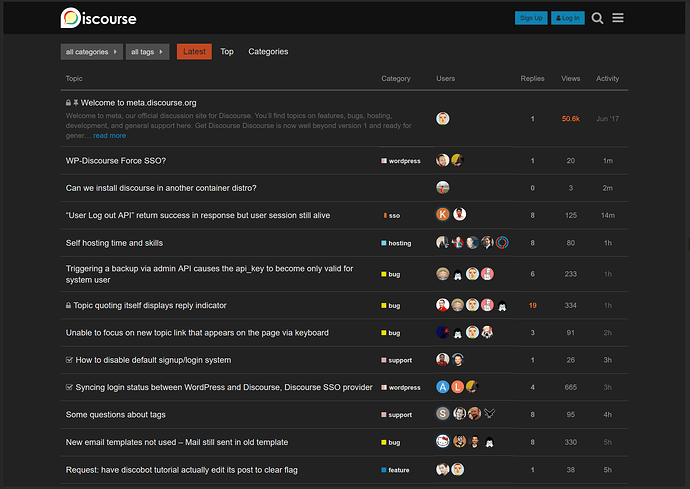Viewport: 690px width, 489px height.
Task: Click the sso category badge
Action: (x=392, y=216)
